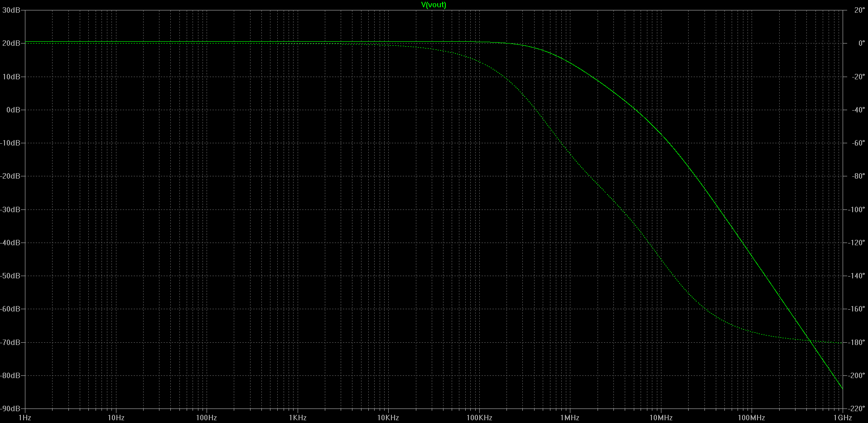Click the 1GHz frequency axis label
This screenshot has width=868, height=423.
(x=842, y=418)
